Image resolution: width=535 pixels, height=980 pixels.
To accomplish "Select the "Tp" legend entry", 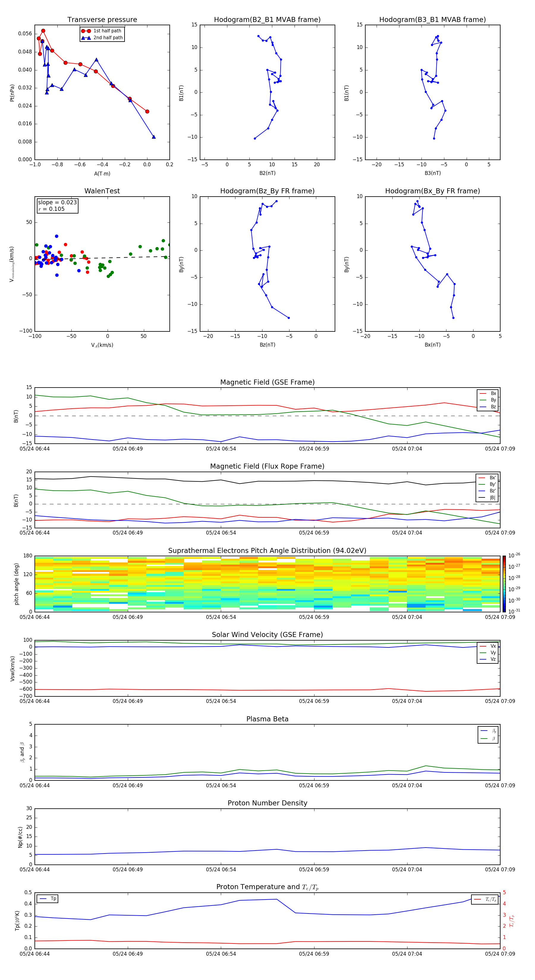I will pyautogui.click(x=48, y=899).
